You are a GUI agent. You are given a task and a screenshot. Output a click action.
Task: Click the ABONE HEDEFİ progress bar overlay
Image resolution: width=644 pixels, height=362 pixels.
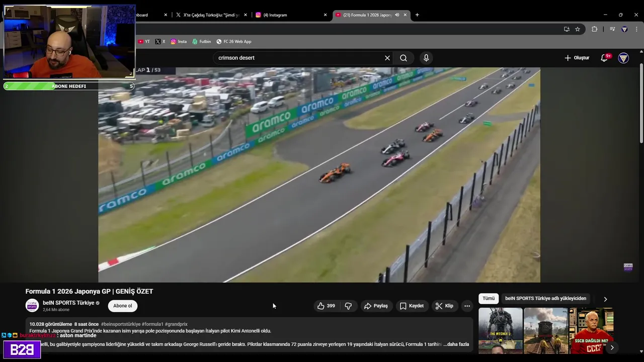click(x=68, y=86)
